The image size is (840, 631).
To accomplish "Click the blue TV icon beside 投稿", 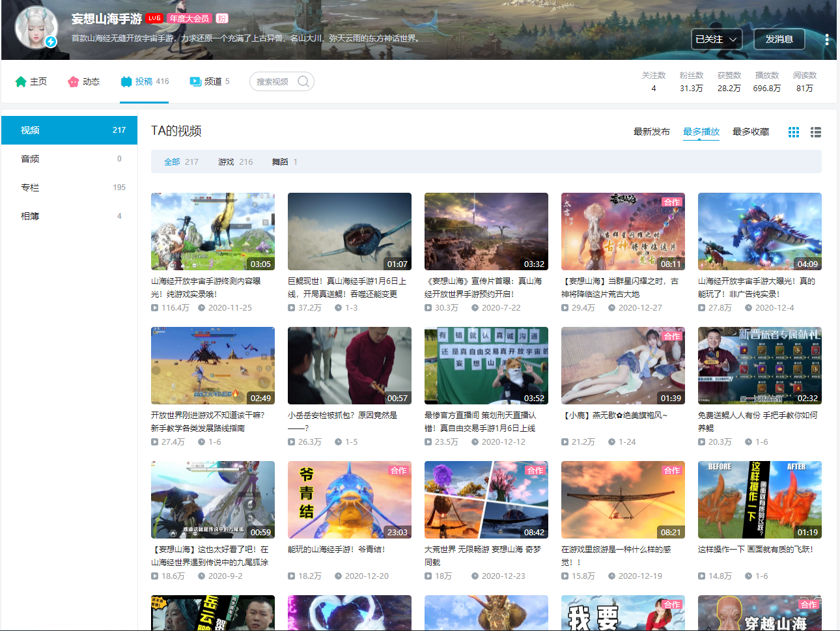I will click(x=126, y=81).
